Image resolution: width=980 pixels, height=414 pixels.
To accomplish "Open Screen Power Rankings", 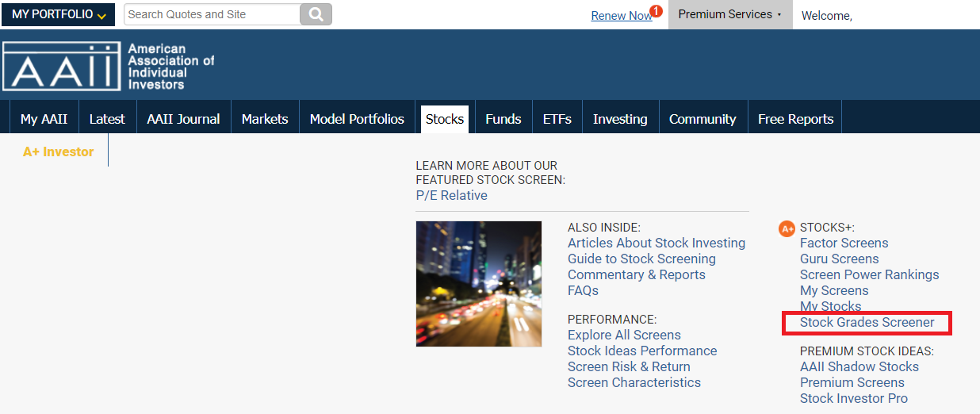I will click(870, 274).
